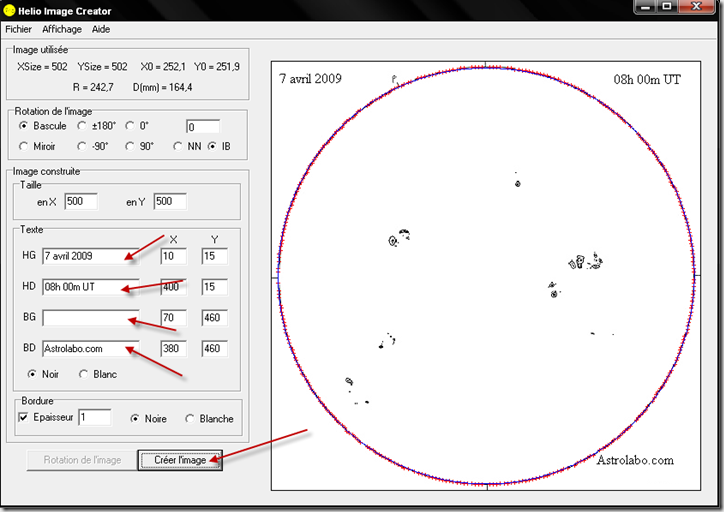The width and height of the screenshot is (724, 512).
Task: Click the HD text field '08h 00m UT'
Action: [90, 287]
